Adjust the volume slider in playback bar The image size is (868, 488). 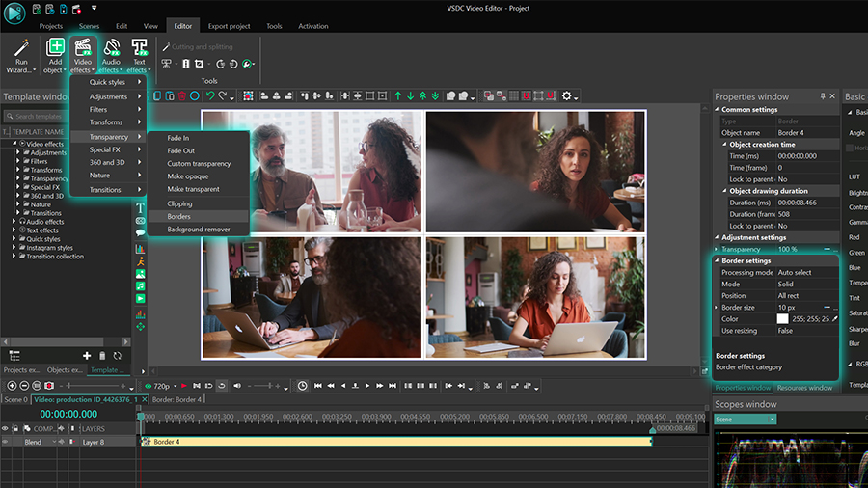(x=264, y=386)
